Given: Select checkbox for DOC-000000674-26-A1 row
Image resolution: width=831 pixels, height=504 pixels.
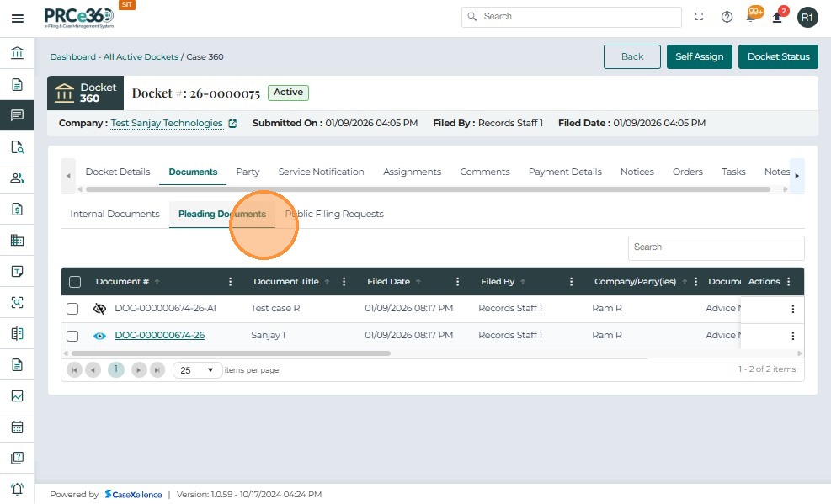Looking at the screenshot, I should (x=72, y=309).
